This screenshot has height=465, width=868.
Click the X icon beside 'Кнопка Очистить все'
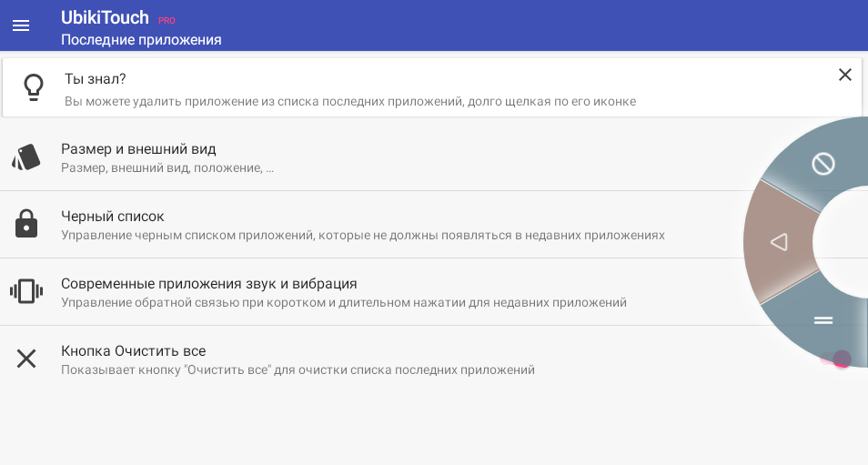coord(26,359)
